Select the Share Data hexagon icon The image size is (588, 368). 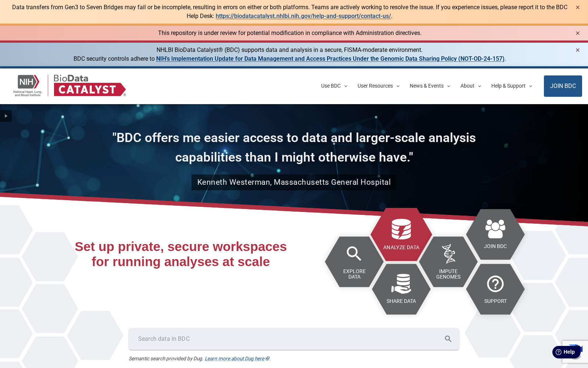tap(401, 289)
